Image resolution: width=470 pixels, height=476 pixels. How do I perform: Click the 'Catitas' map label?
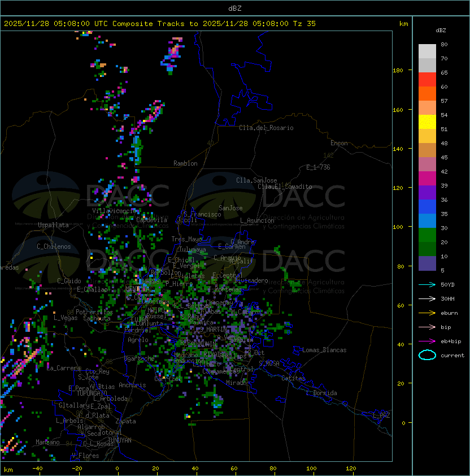(x=293, y=378)
